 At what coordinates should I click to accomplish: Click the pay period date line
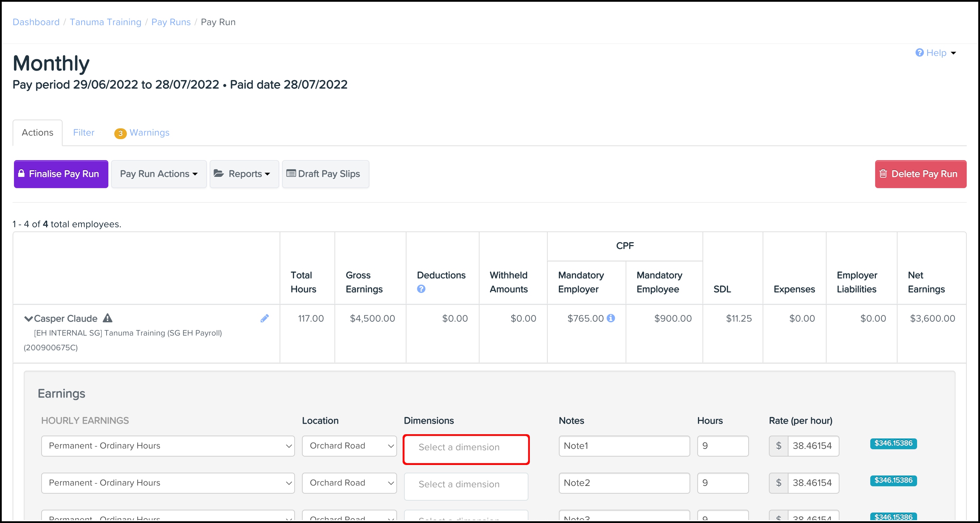point(180,85)
